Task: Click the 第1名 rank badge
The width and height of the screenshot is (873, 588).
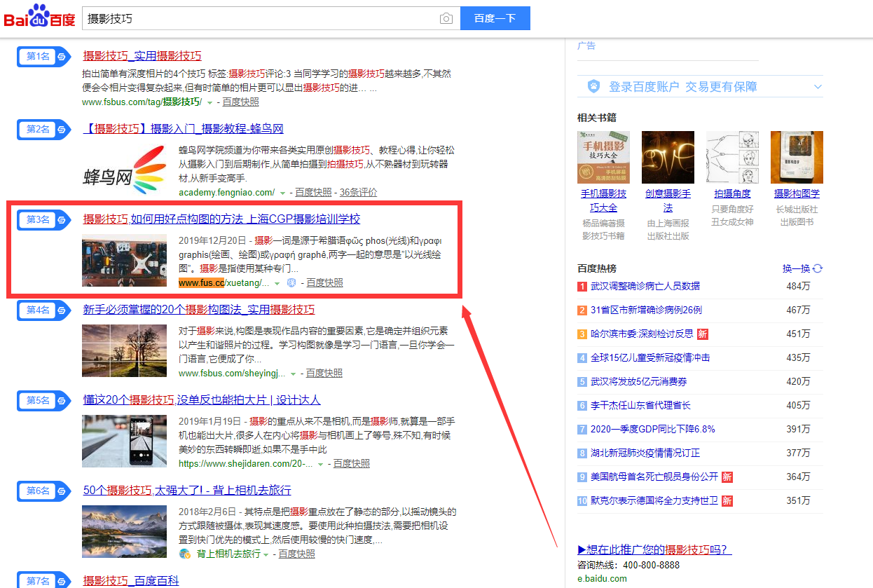Action: 44,57
